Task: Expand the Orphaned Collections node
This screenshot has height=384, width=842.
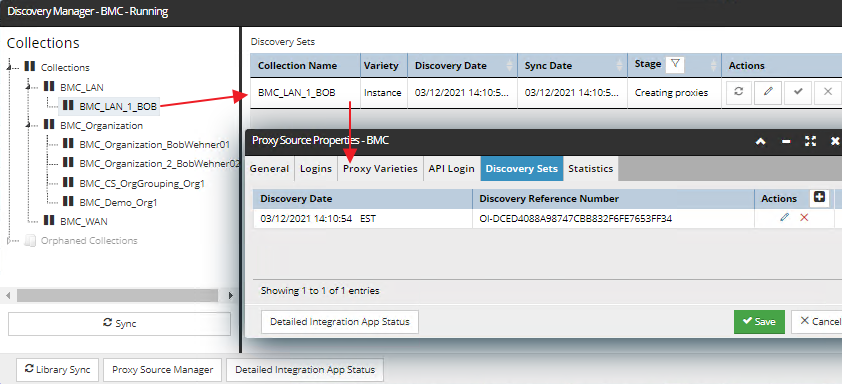Action: pos(10,241)
